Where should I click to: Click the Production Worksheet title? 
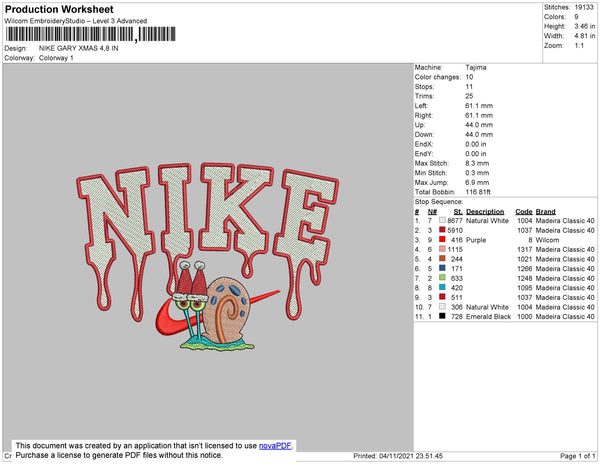59,9
